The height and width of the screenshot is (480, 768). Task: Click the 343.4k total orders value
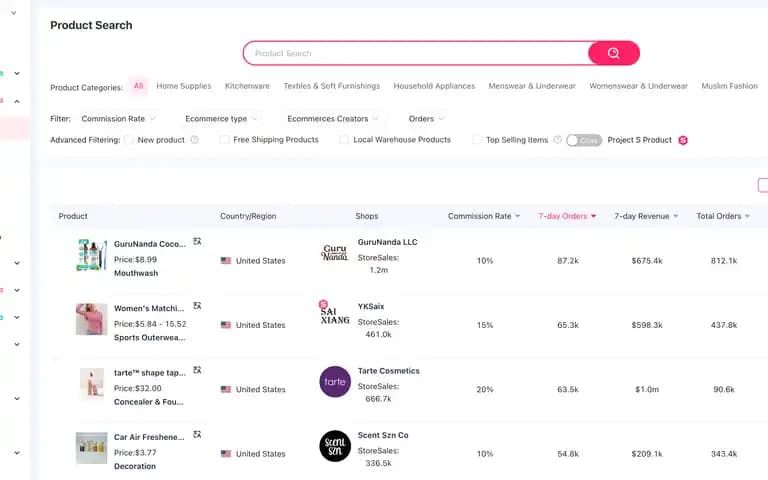coord(724,454)
